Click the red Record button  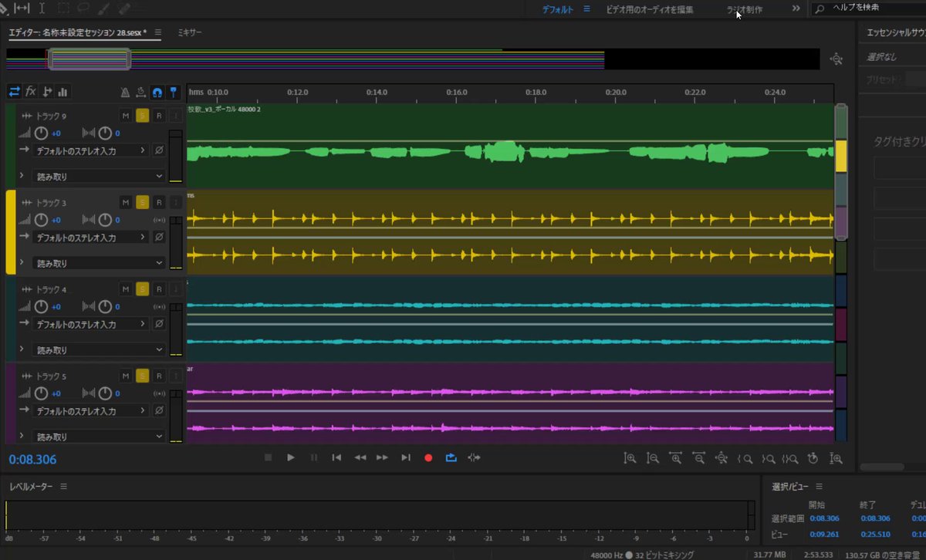click(428, 457)
